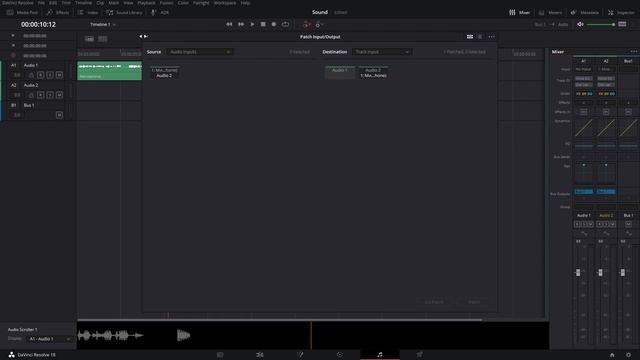Adjust the monitor volume slider
The width and height of the screenshot is (640, 360).
pyautogui.click(x=601, y=24)
